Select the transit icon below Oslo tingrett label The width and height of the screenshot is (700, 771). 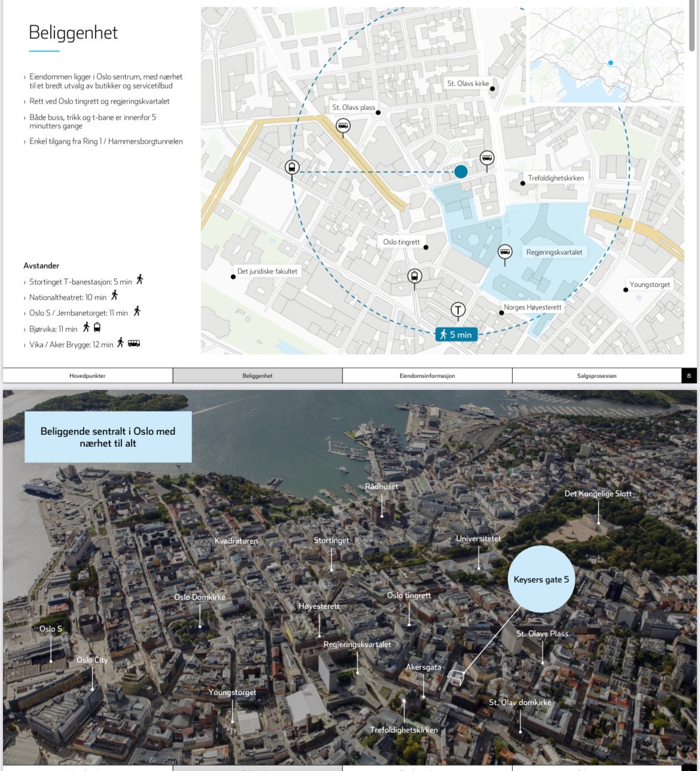click(414, 276)
